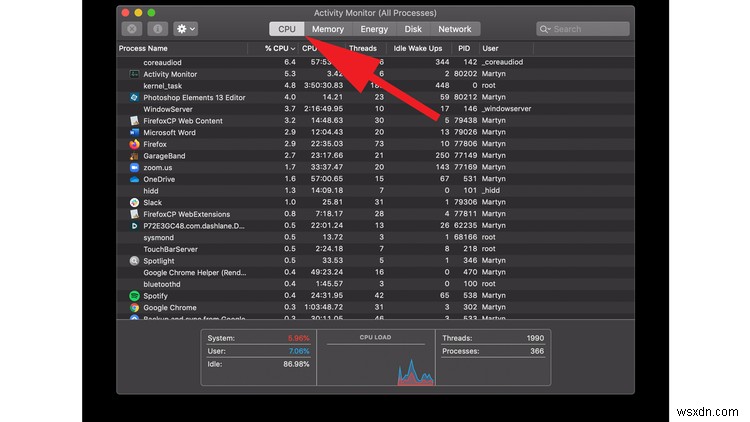Select the WindowServer process name

click(168, 109)
